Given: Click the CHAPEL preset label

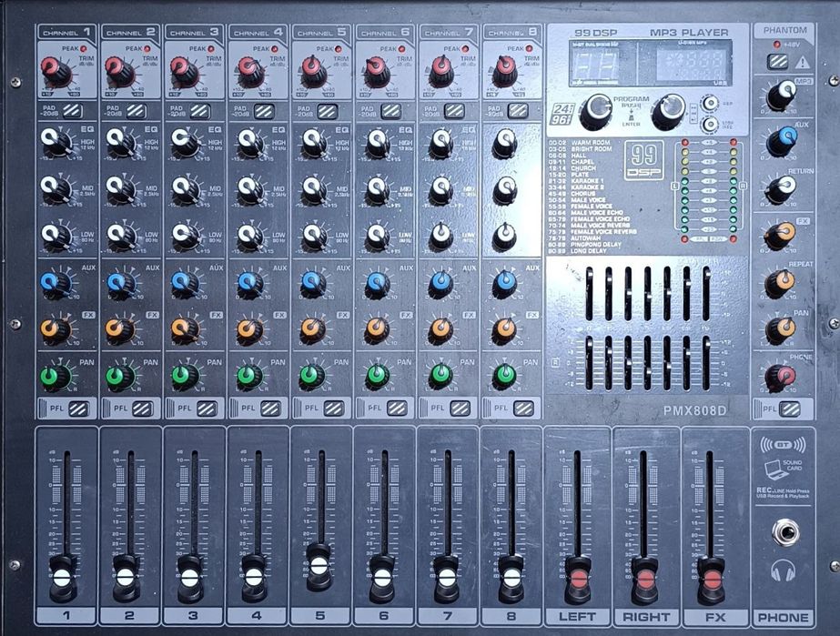Looking at the screenshot, I should [582, 161].
